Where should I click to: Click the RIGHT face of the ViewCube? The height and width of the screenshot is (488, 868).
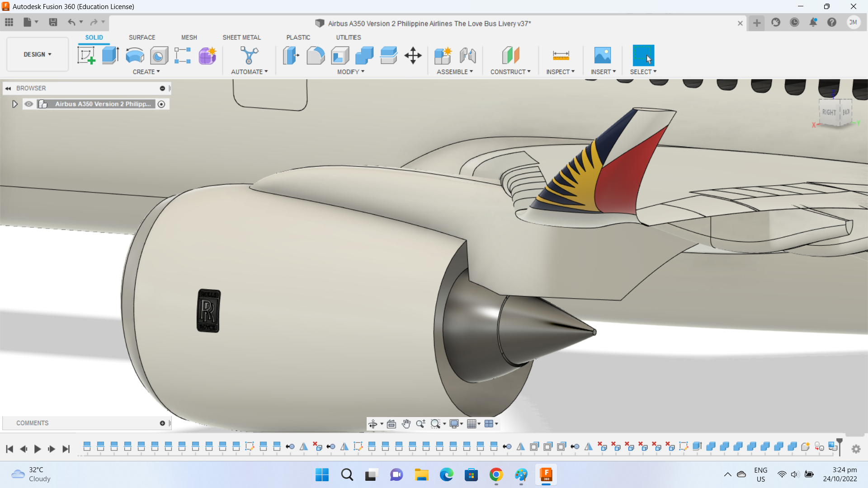click(829, 113)
